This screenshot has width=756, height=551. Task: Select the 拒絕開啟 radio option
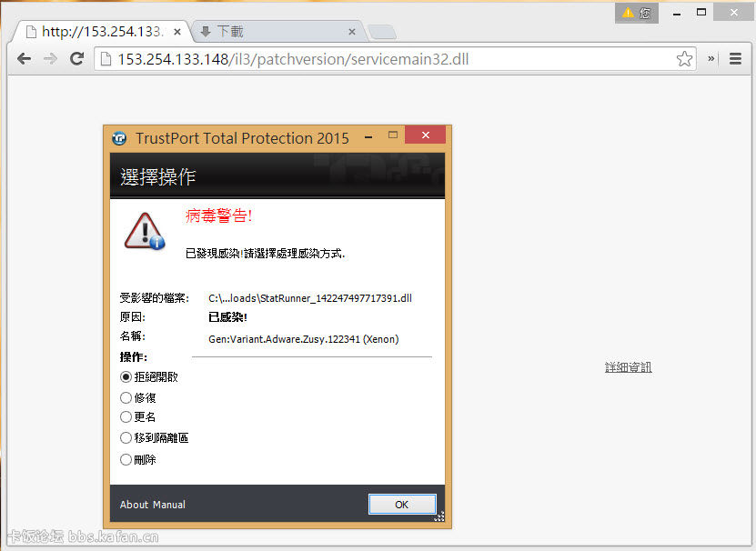149,377
